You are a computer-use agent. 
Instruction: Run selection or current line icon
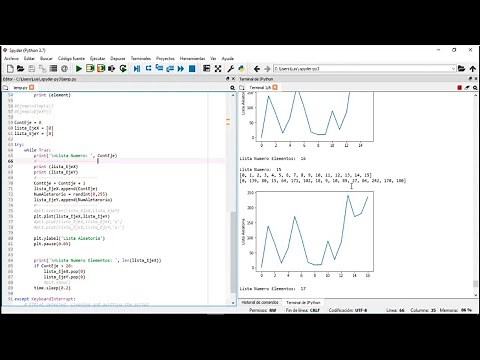pos(112,69)
